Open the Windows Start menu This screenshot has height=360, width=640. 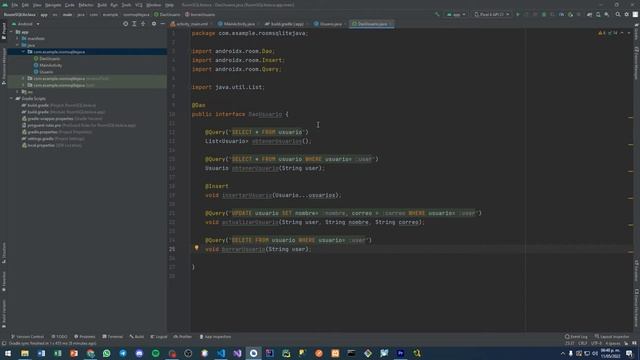(8, 353)
